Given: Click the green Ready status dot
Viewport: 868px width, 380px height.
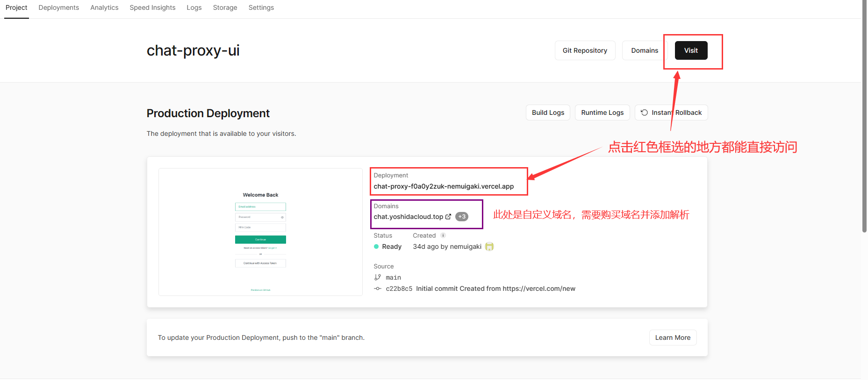Looking at the screenshot, I should tap(376, 246).
